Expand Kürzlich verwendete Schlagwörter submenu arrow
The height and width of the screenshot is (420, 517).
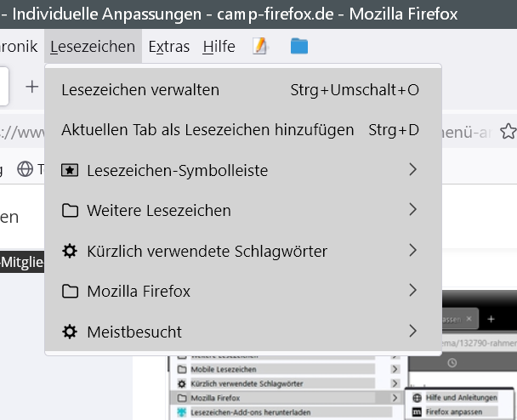[412, 250]
